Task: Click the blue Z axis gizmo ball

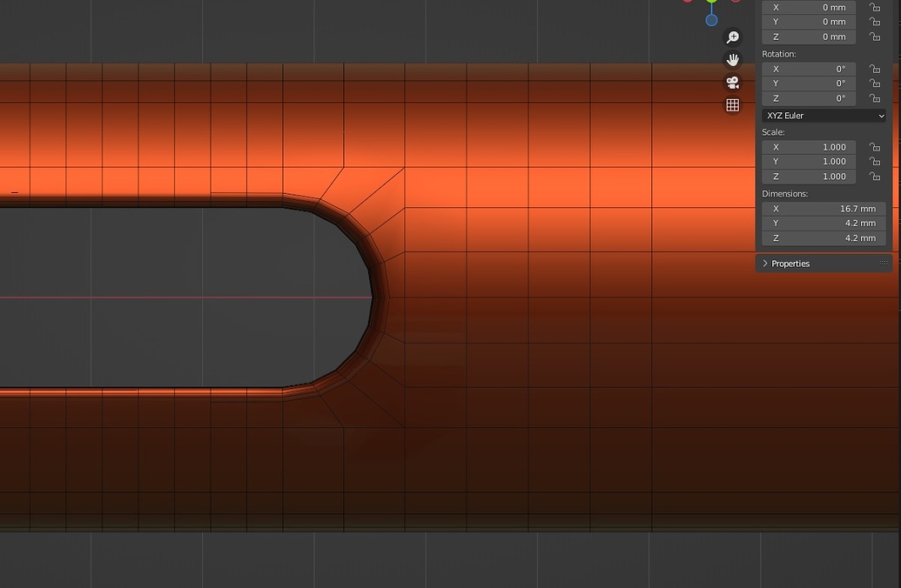Action: coord(711,20)
